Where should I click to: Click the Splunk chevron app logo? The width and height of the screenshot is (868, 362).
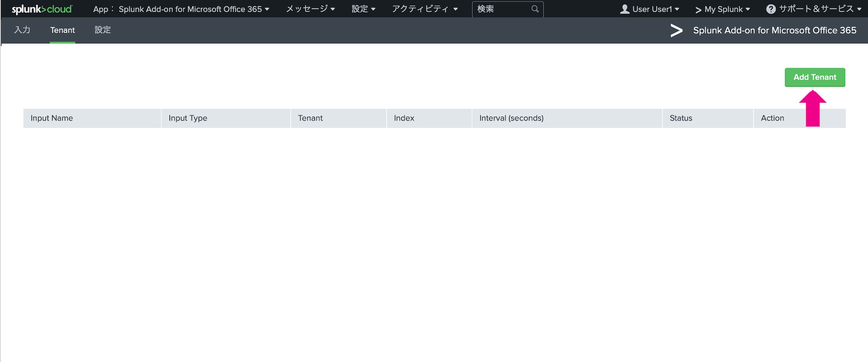tap(676, 30)
